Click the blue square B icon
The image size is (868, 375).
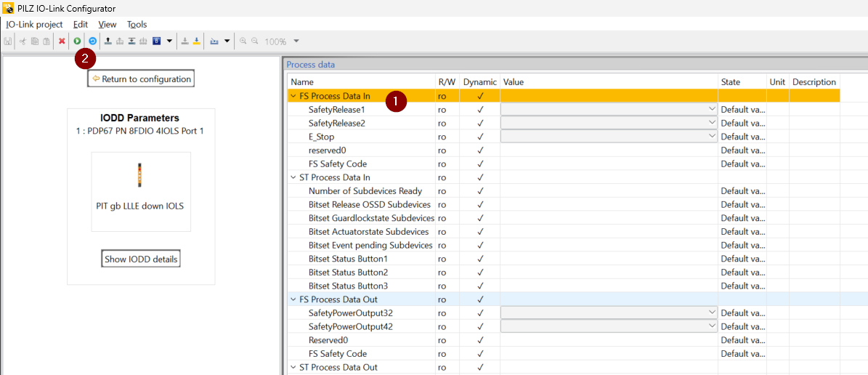(157, 41)
